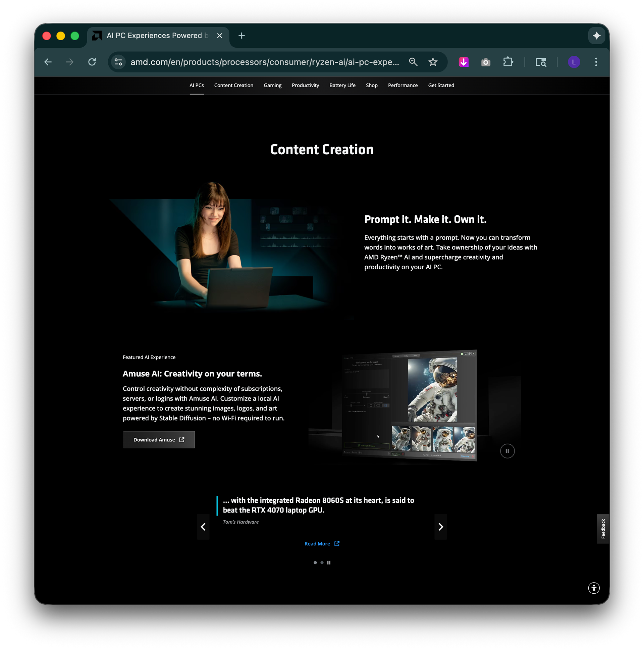Select the second carousel dot
This screenshot has height=650, width=644.
[x=322, y=562]
